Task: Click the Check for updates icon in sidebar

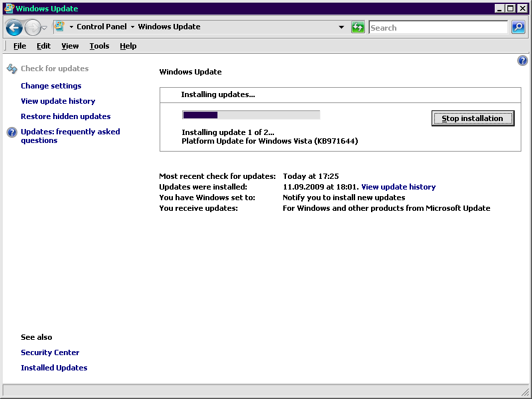Action: pyautogui.click(x=11, y=68)
